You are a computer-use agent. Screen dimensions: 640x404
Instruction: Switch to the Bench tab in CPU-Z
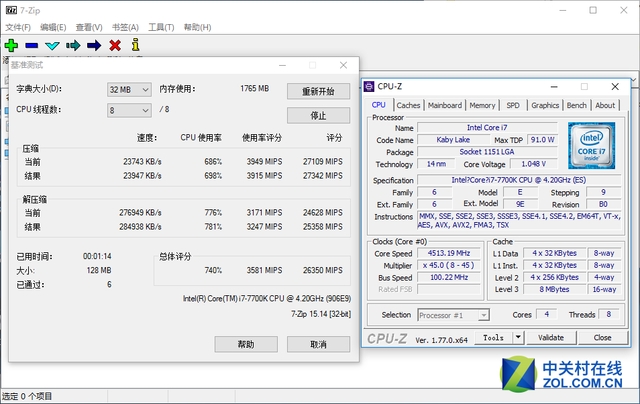[x=576, y=105]
